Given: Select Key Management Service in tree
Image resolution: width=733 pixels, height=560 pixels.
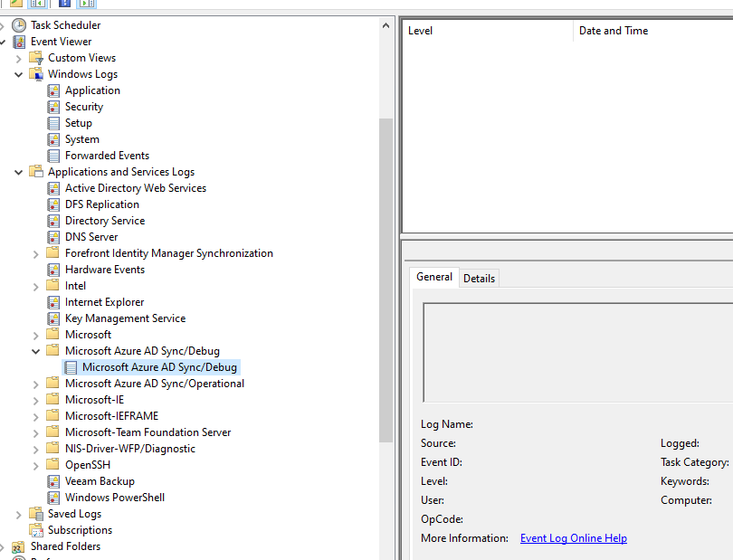Looking at the screenshot, I should point(125,318).
